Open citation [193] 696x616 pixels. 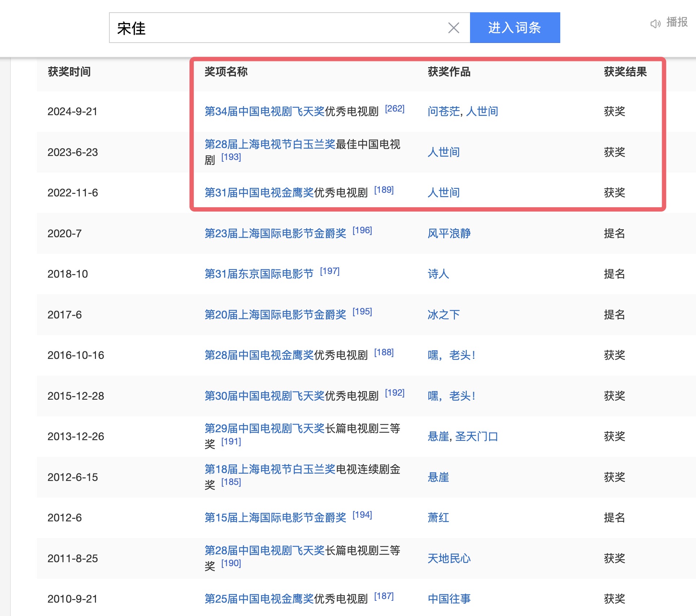pos(231,157)
